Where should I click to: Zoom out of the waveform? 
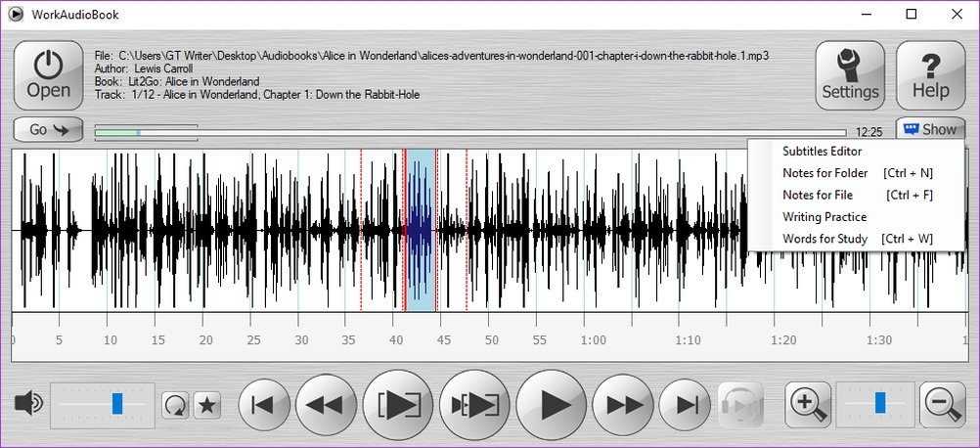[x=943, y=405]
